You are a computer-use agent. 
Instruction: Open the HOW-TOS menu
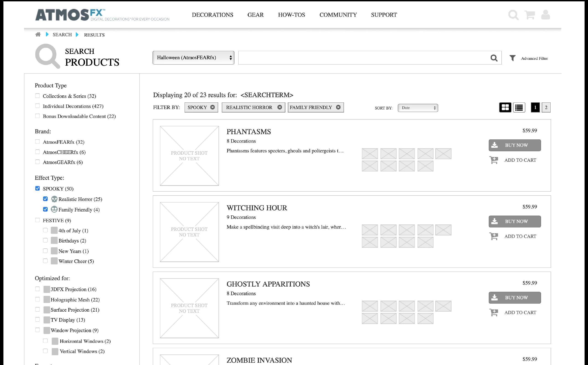coord(291,15)
